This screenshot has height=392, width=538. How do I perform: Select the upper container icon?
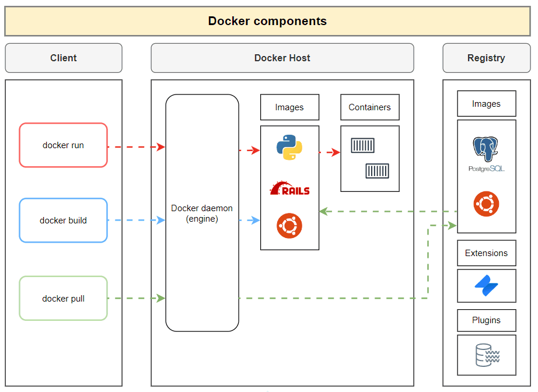tap(363, 145)
